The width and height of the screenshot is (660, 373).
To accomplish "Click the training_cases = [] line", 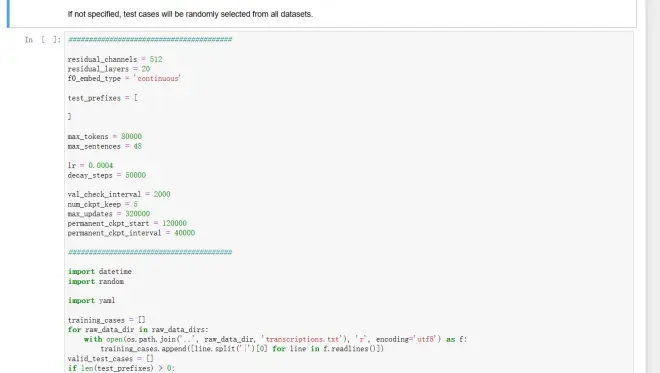I will tap(106, 320).
